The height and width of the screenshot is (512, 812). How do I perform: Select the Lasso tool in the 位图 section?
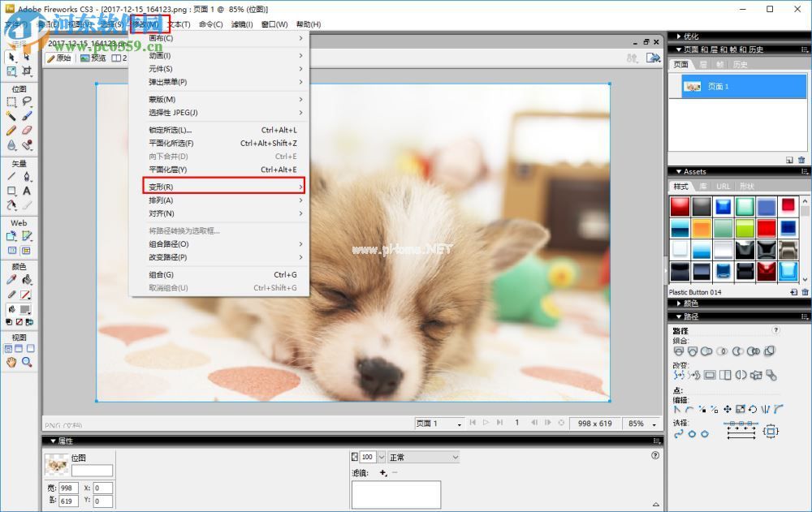(25, 102)
